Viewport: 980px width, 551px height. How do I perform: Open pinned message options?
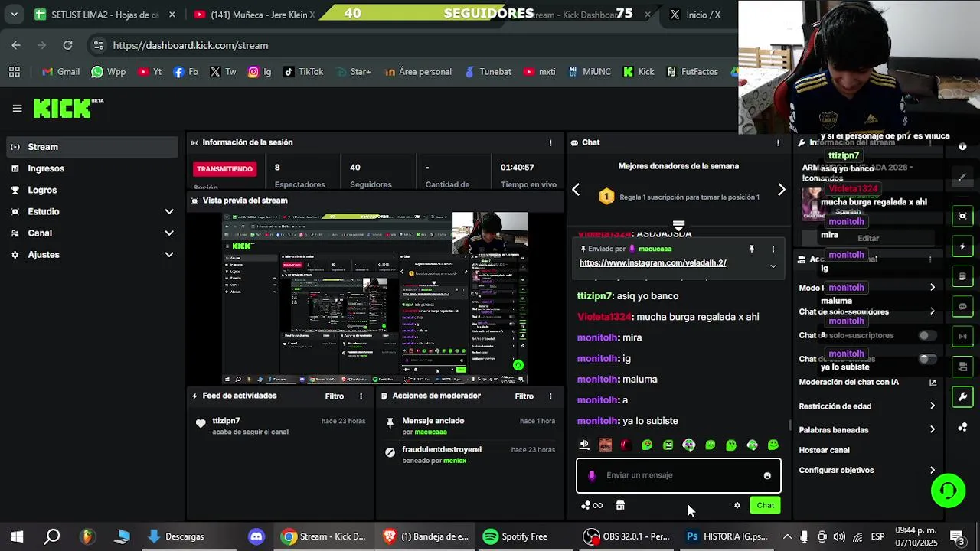(x=773, y=249)
